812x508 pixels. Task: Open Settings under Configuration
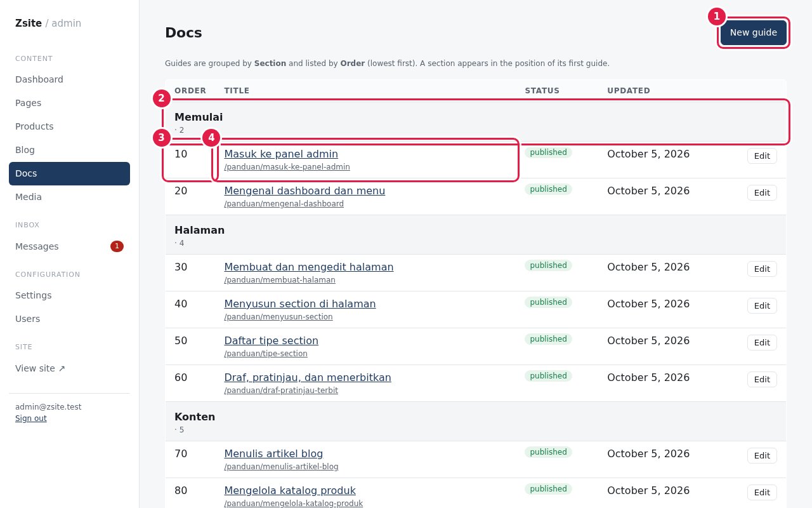click(x=69, y=295)
